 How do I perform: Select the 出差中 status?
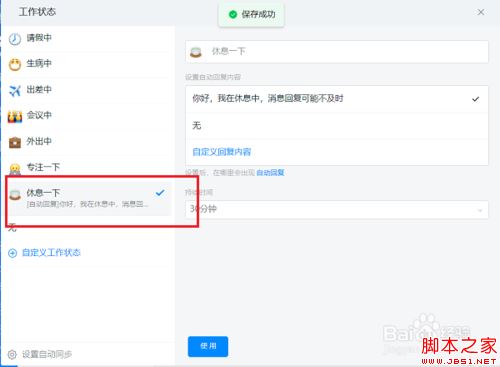click(x=89, y=90)
